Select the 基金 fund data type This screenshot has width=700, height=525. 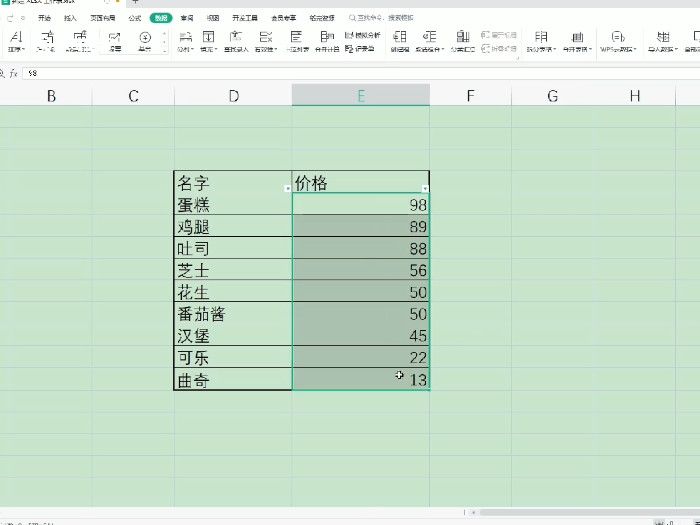145,41
